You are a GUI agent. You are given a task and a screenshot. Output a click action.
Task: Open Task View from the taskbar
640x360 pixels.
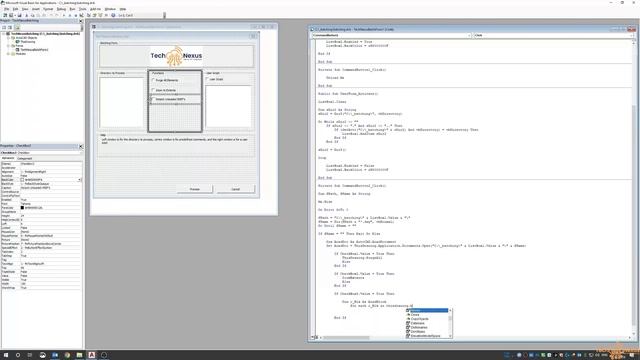[x=30, y=355]
